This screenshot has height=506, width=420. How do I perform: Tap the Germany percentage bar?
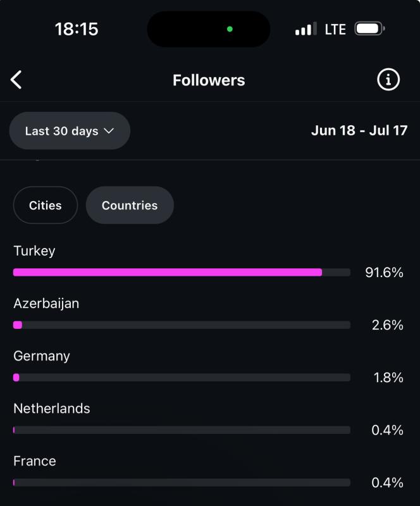[182, 378]
